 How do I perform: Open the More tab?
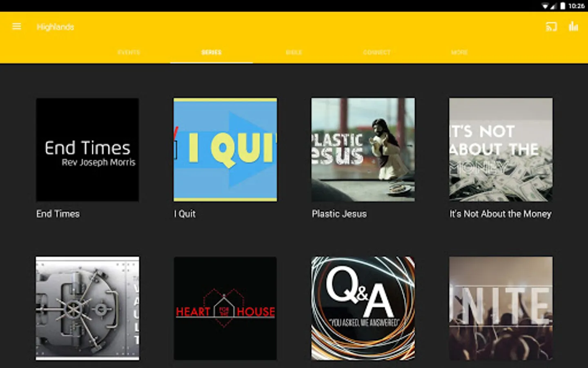click(x=459, y=52)
